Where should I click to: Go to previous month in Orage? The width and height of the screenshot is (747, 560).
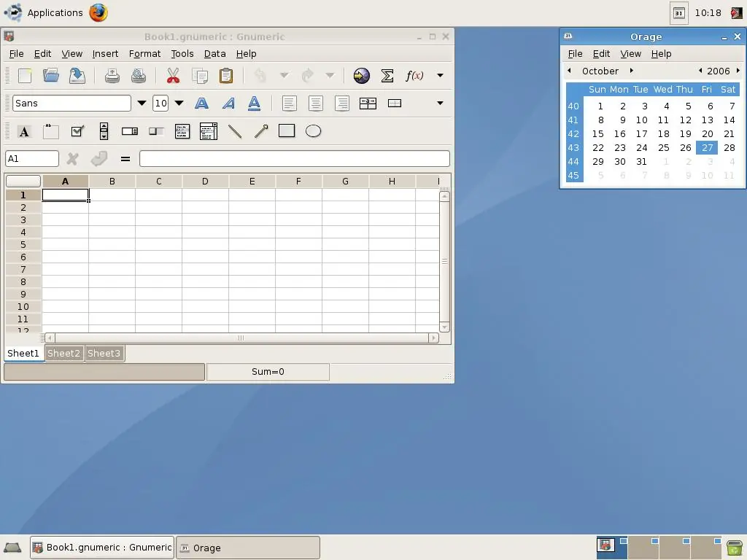(569, 71)
